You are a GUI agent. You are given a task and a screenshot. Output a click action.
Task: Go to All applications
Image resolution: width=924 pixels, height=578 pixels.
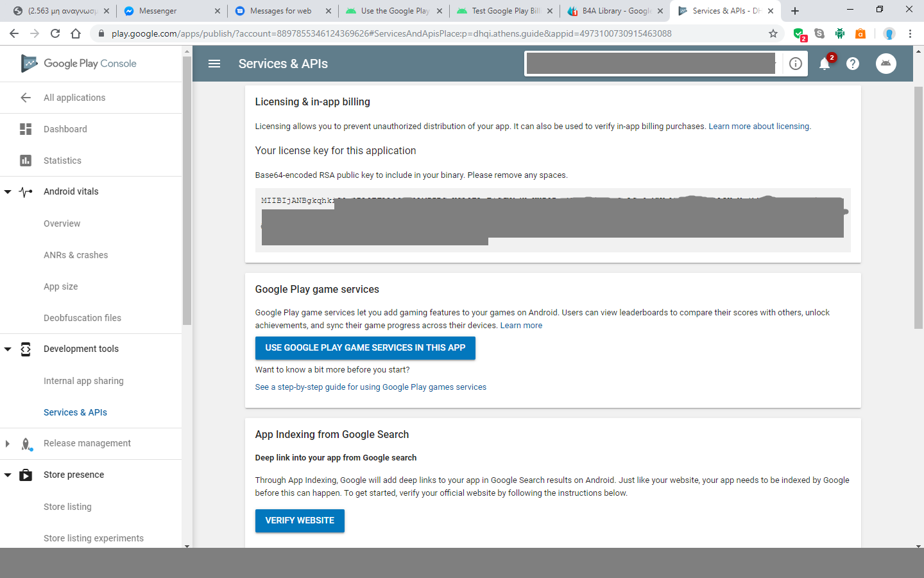74,98
